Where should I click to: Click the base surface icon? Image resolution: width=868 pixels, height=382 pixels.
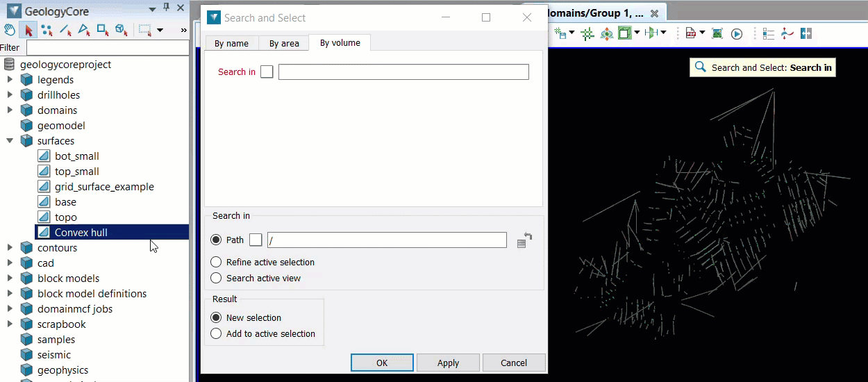(x=44, y=202)
